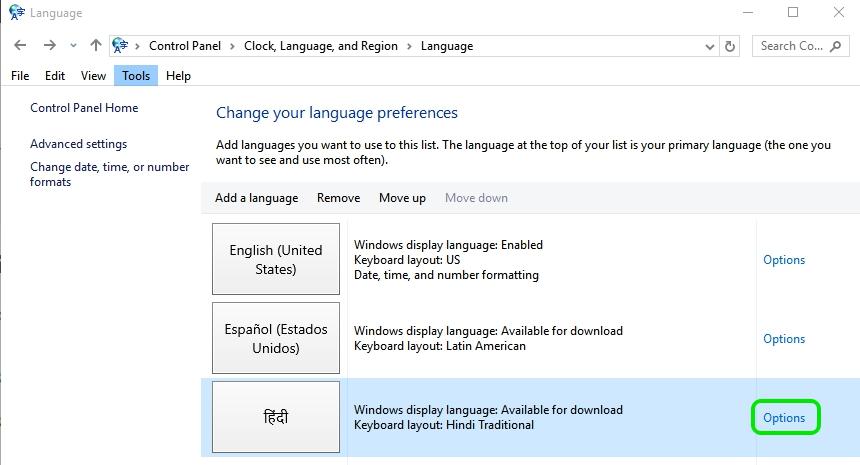This screenshot has width=860, height=465.
Task: Open the recent locations dropdown arrow
Action: [x=73, y=46]
